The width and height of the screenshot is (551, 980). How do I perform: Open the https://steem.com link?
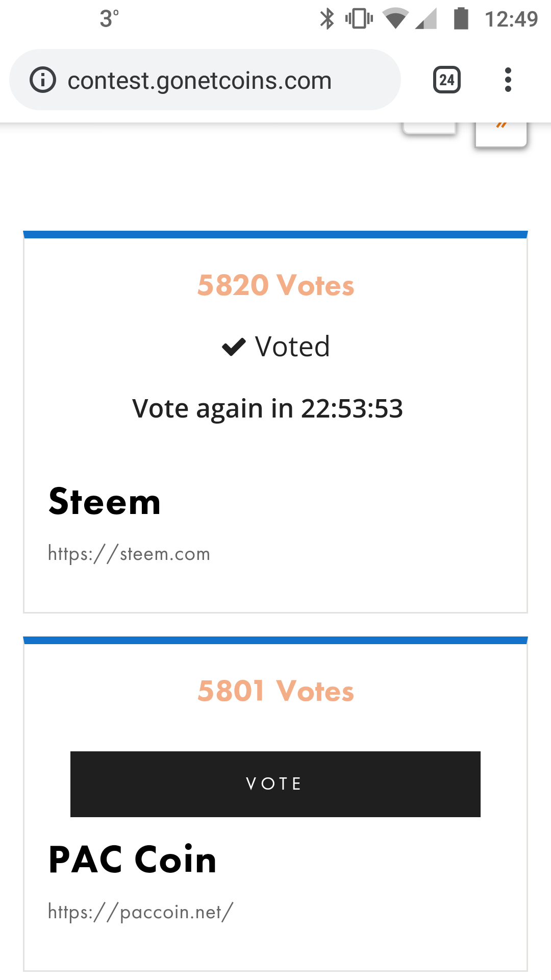pos(129,554)
